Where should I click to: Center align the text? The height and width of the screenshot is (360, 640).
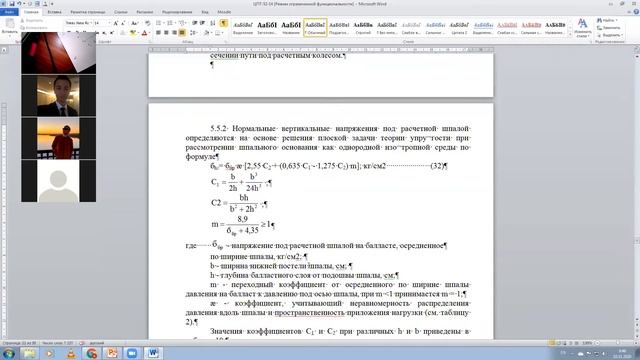pos(166,33)
